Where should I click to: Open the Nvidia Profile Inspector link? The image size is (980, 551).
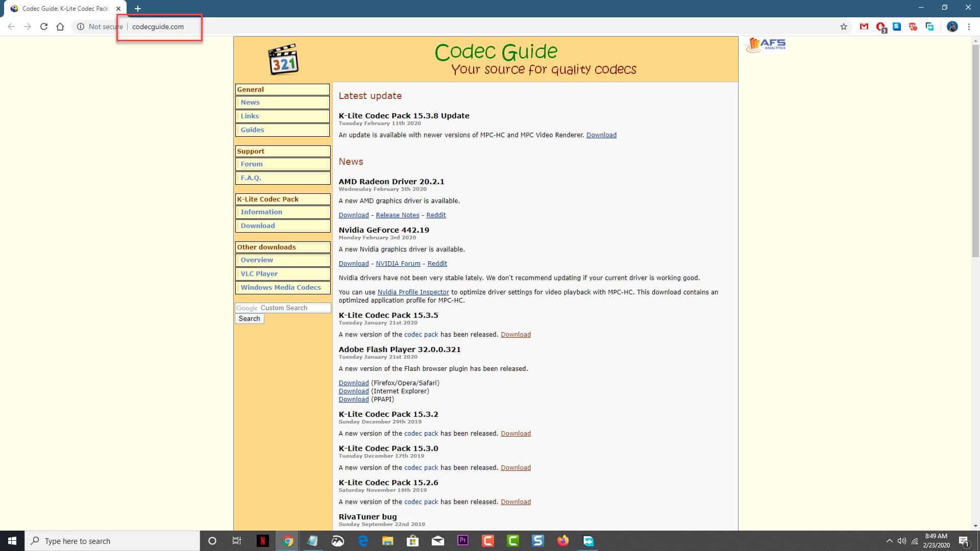point(413,292)
